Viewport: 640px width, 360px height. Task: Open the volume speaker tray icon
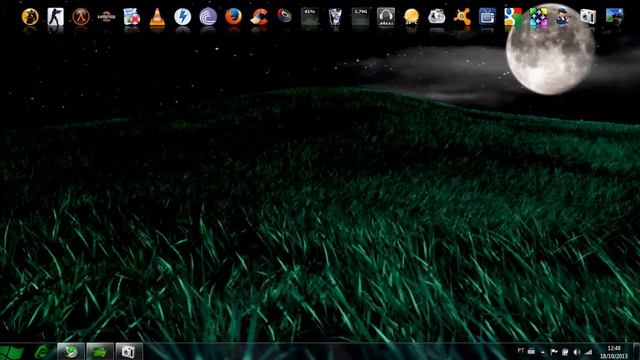tap(577, 352)
